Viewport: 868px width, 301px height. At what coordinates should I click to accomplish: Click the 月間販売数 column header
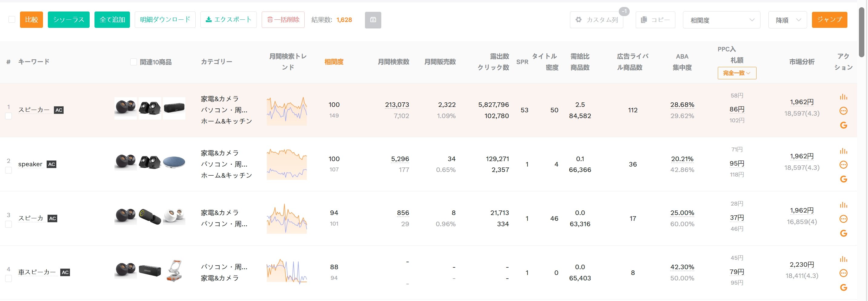click(x=440, y=62)
